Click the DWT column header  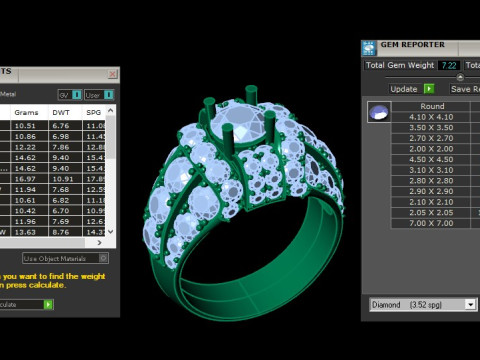[x=65, y=112]
